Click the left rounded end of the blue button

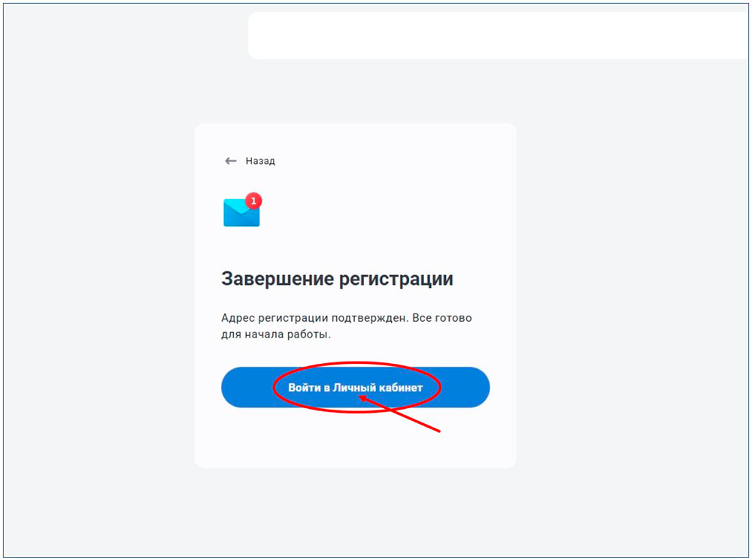tap(235, 387)
